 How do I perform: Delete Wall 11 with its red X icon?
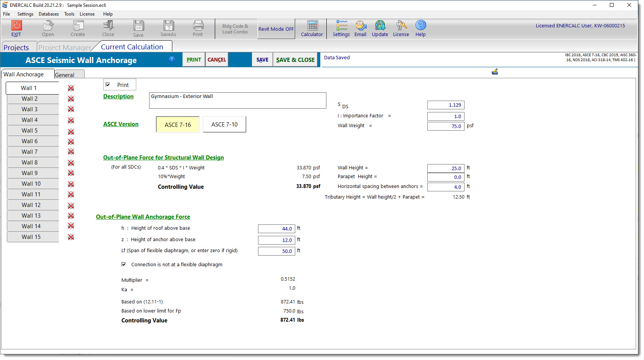pyautogui.click(x=71, y=194)
